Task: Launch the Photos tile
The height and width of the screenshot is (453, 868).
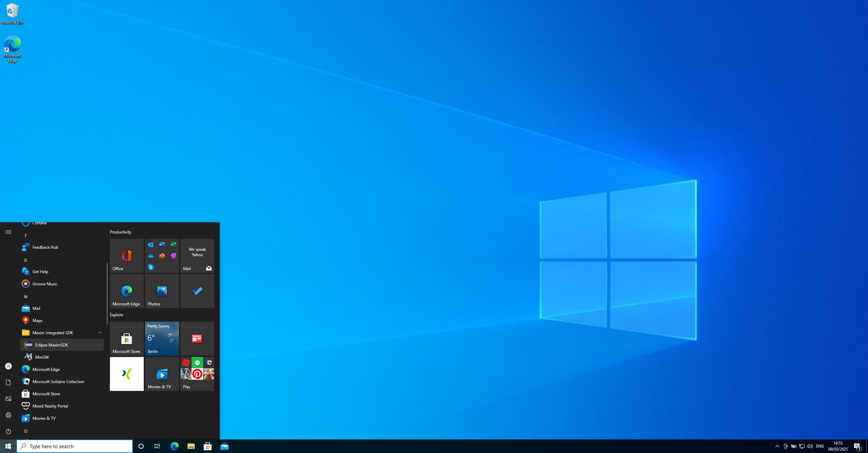Action: (x=162, y=291)
